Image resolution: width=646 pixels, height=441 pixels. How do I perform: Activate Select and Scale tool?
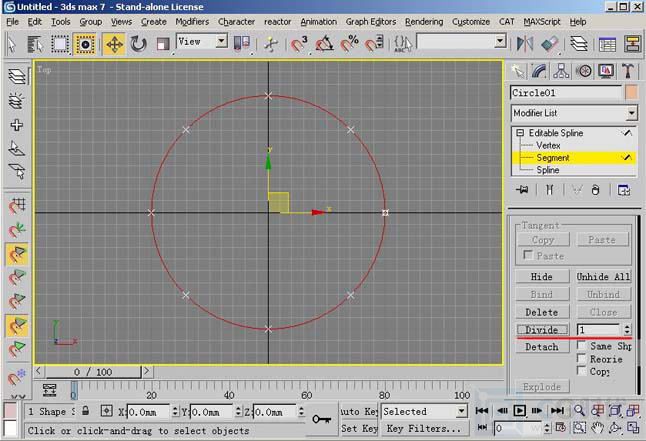click(x=163, y=44)
